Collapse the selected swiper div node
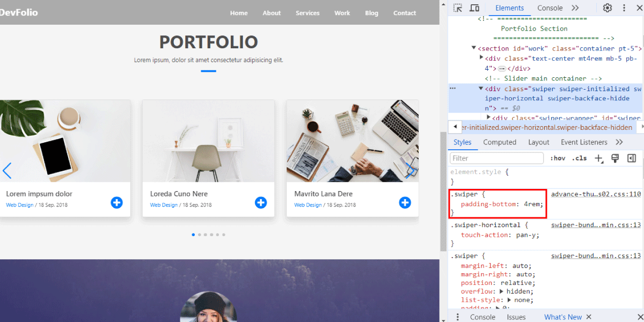Screen dimensions: 644x322 (481, 89)
